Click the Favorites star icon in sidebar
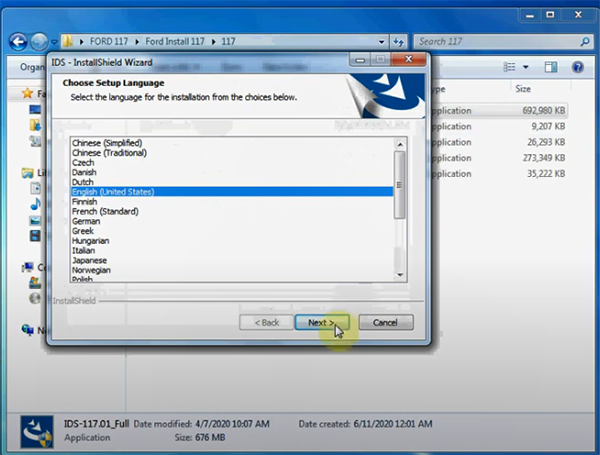Image resolution: width=600 pixels, height=455 pixels. pos(27,93)
